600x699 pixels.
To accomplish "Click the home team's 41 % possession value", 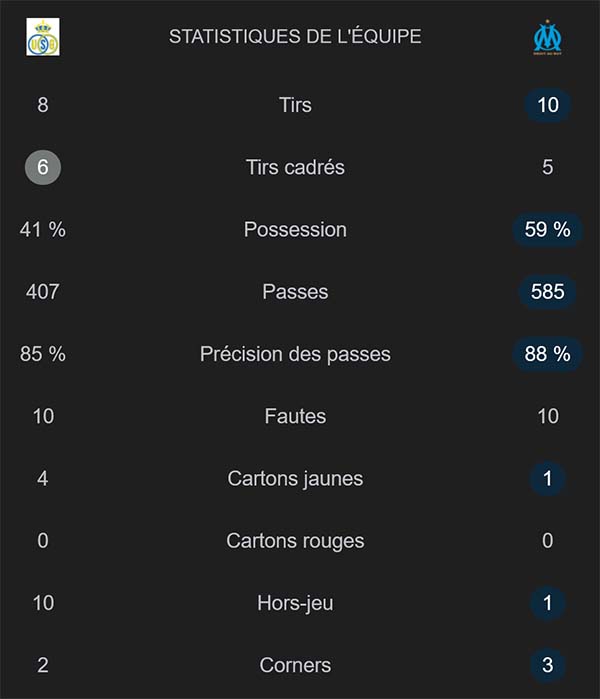I will 43,229.
